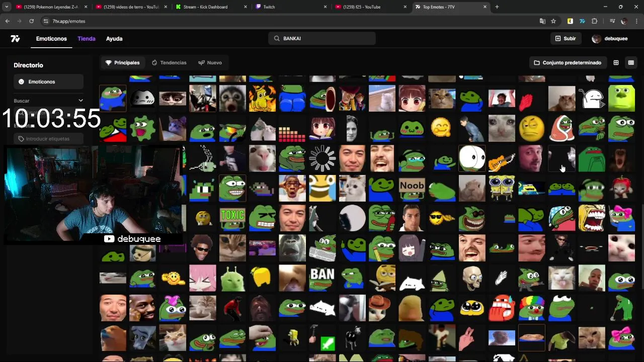
Task: Select the Principales filter tab
Action: (x=122, y=63)
